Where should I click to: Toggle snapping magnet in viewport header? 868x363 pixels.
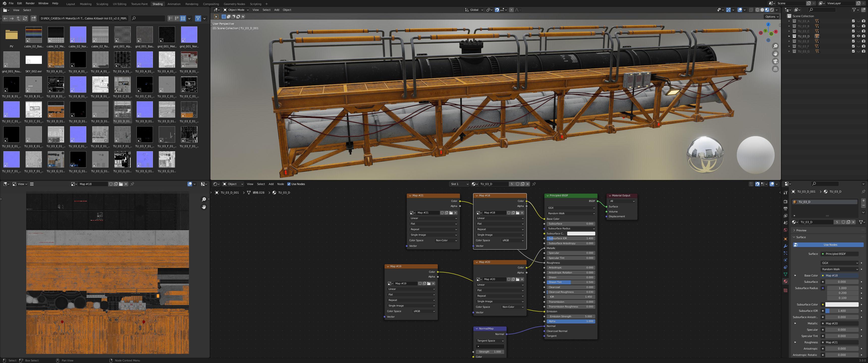click(497, 10)
